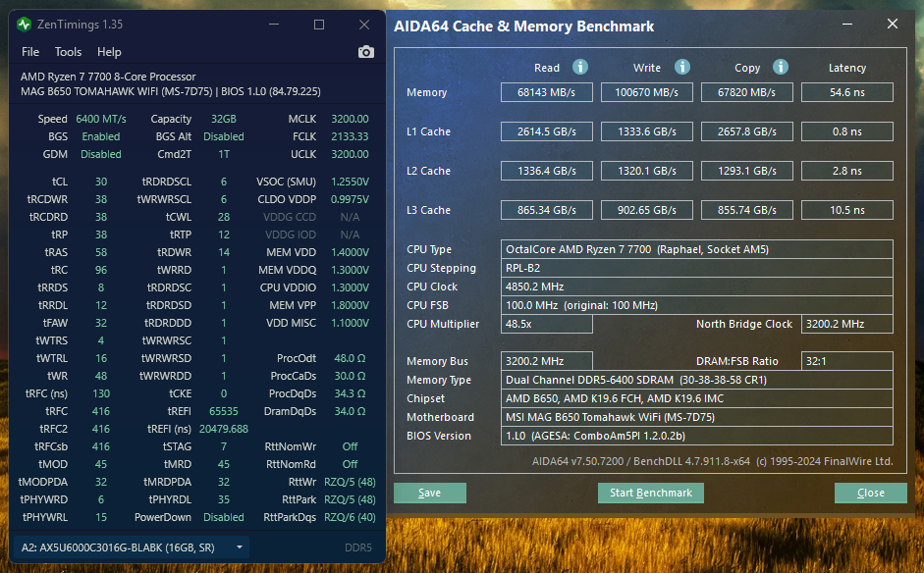Select L3 Cache Copy value 855.74 GB/s
The width and height of the screenshot is (924, 573).
(x=746, y=210)
